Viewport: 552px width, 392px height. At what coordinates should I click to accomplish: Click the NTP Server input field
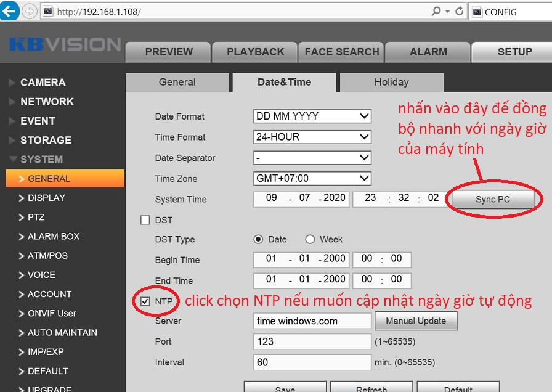click(x=312, y=321)
